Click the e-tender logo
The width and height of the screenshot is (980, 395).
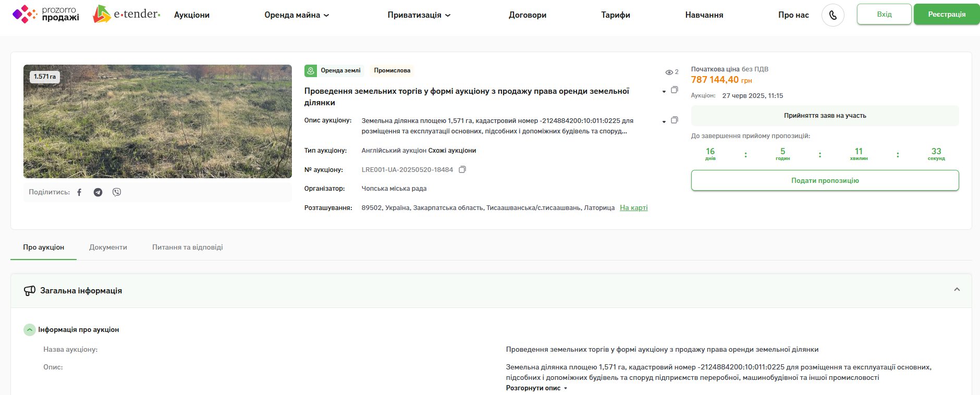pos(127,14)
